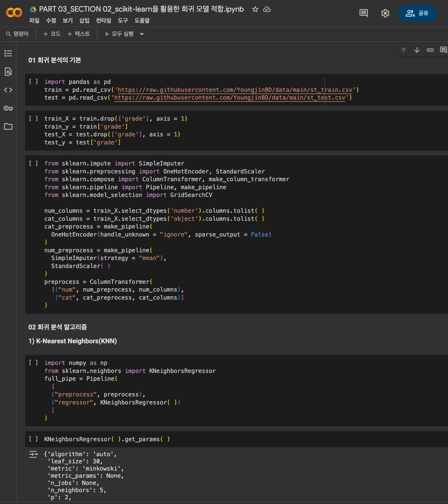Open the table of contents sidebar icon
Viewport: 448px width, 504px height.
(8, 53)
